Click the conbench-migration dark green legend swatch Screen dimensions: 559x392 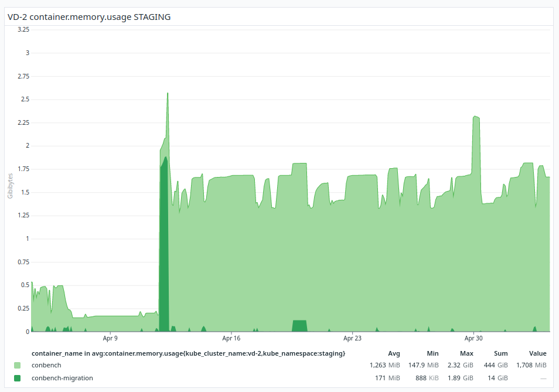click(17, 378)
